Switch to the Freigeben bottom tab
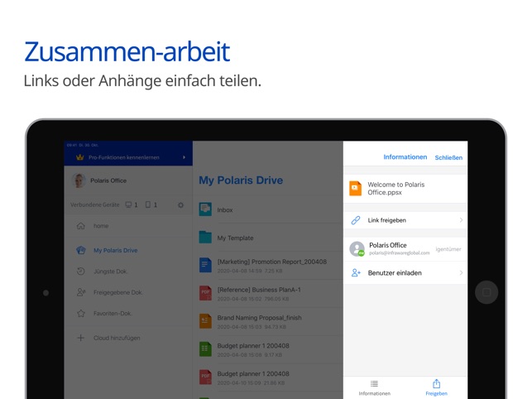Screen dimensions: 532x399 click(436, 387)
